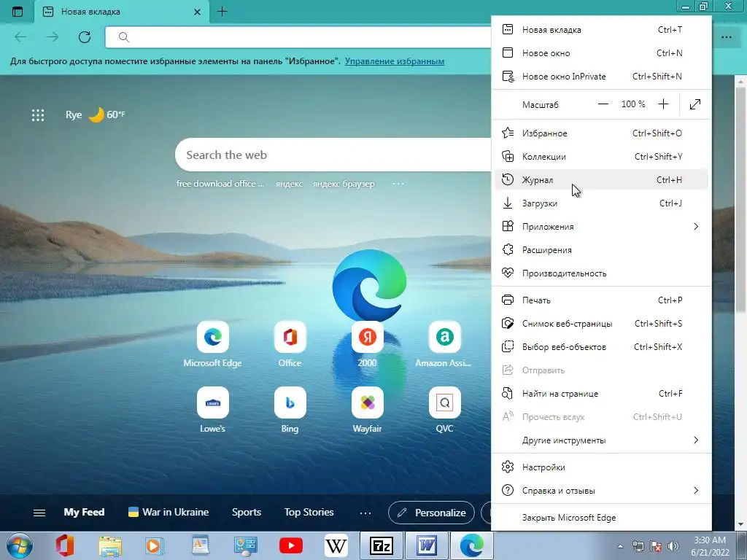
Task: Select Новая вкладка menu item
Action: pyautogui.click(x=601, y=29)
